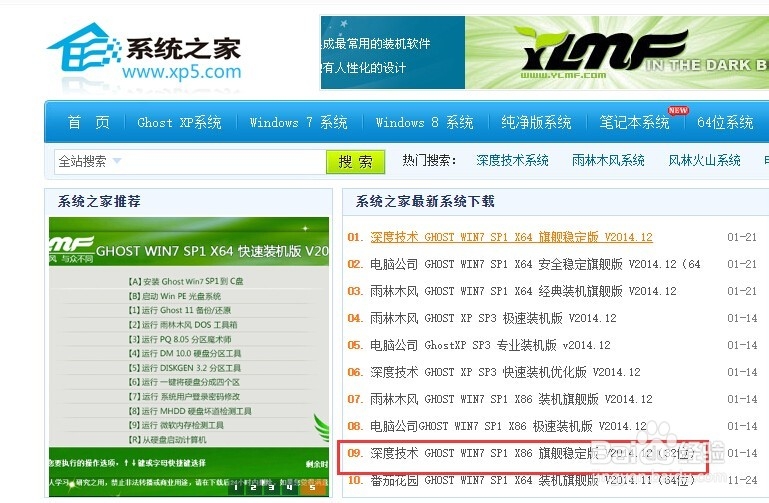Open the GHOST WIN7 SP1 X64 快速装机版 slide
Image resolution: width=769 pixels, height=503 pixels.
(x=189, y=356)
